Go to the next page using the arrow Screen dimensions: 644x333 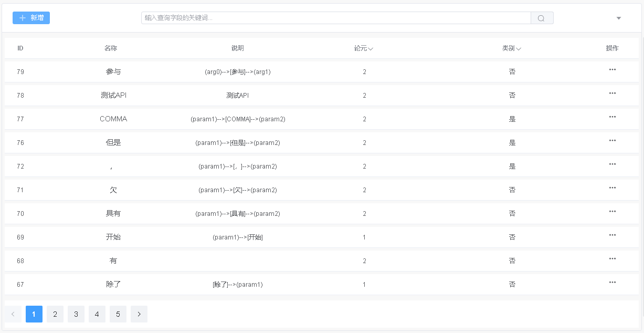click(x=139, y=314)
